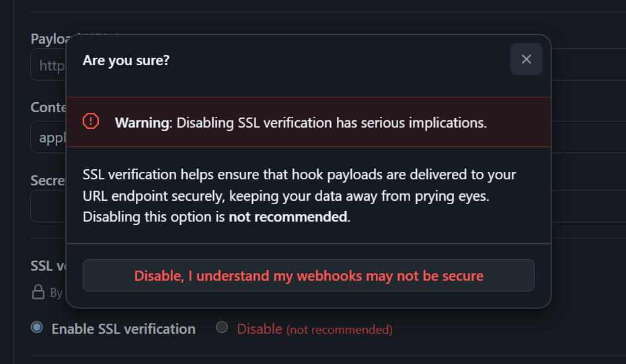Click the red warning octagon icon
626x364 pixels.
tap(91, 121)
